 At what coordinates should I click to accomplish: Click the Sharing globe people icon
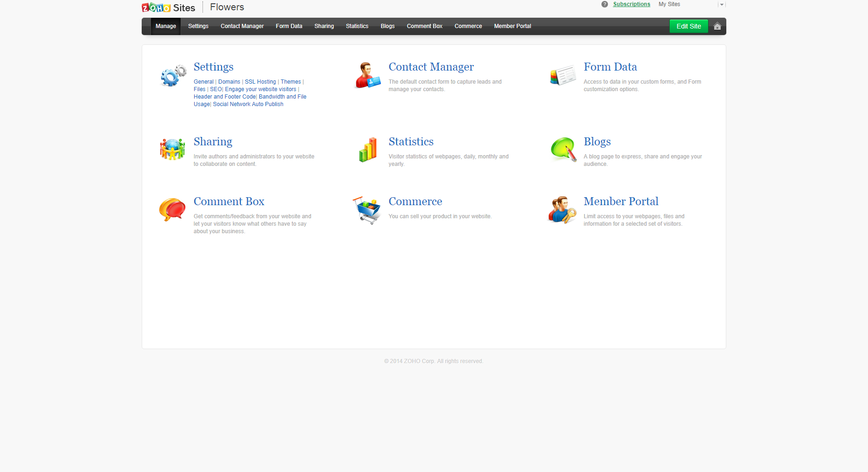[173, 150]
